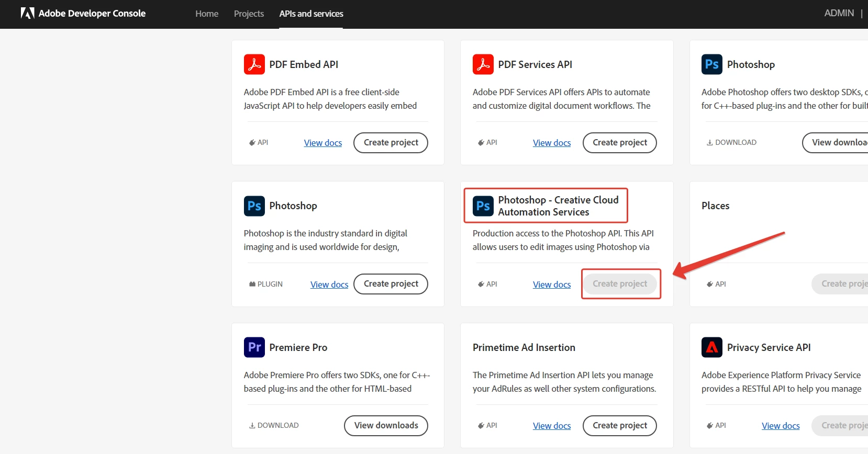868x454 pixels.
Task: Click Create project on Places card
Action: (840, 284)
